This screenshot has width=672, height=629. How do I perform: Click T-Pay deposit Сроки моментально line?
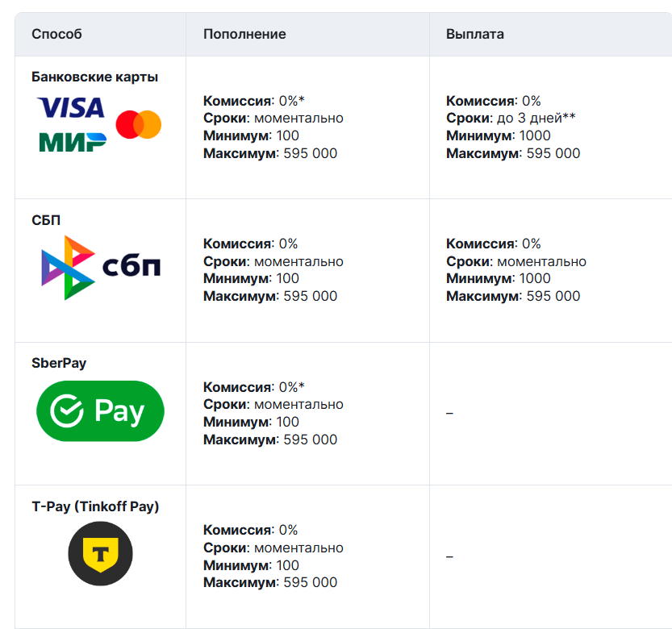coord(273,548)
